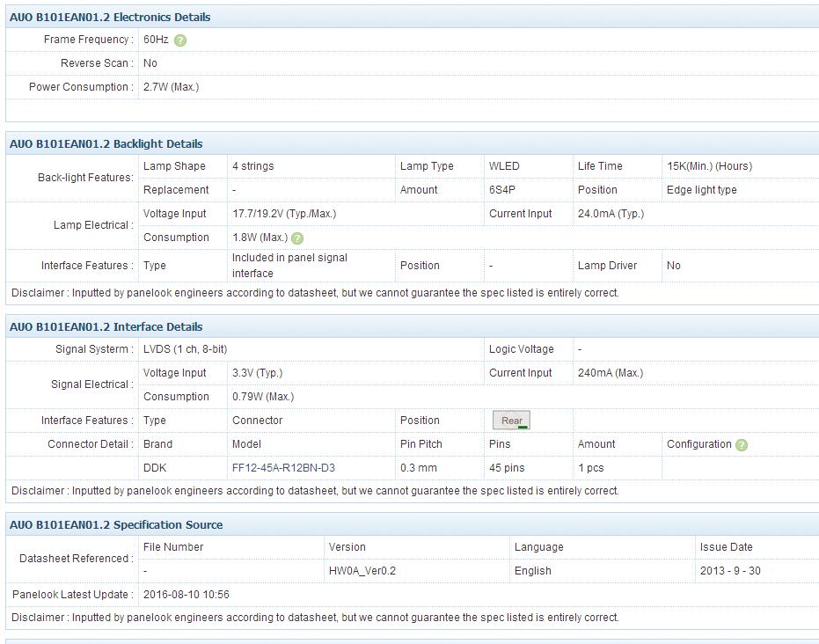Select the DDK connector brand cell
Screen dimensions: 819x644
[155, 468]
